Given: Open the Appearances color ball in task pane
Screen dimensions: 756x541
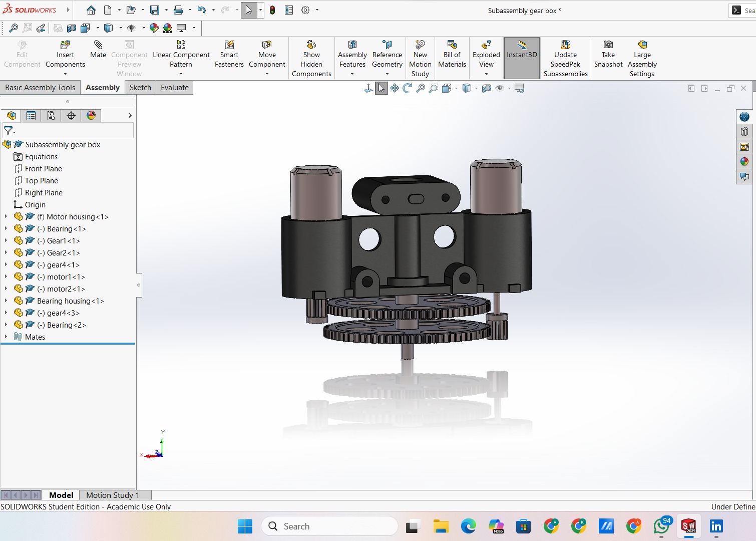Looking at the screenshot, I should [x=744, y=161].
